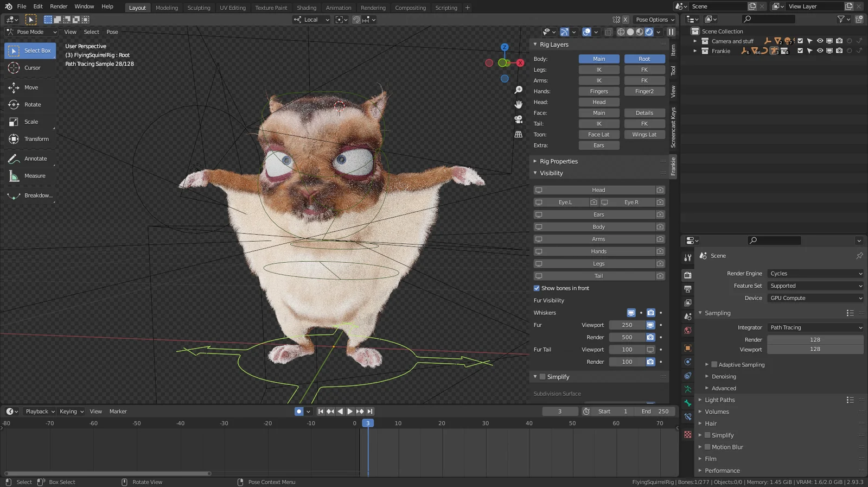Image resolution: width=868 pixels, height=487 pixels.
Task: Toggle Simplify checkbox in Frankie panel
Action: 542,377
